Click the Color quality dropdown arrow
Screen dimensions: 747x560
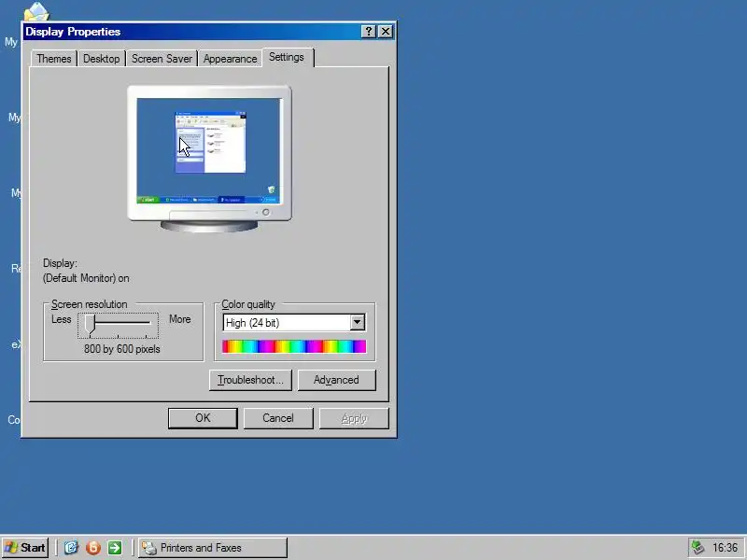[x=358, y=322]
